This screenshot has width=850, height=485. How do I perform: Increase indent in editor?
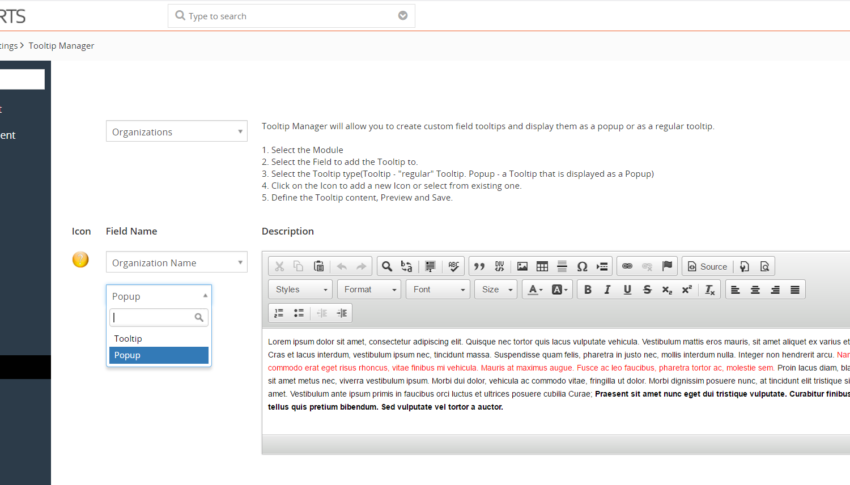pyautogui.click(x=342, y=313)
